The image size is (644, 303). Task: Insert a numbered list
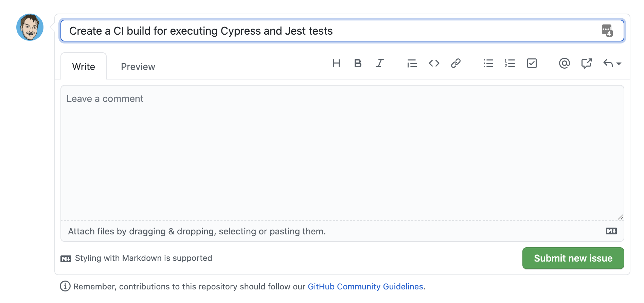point(510,63)
